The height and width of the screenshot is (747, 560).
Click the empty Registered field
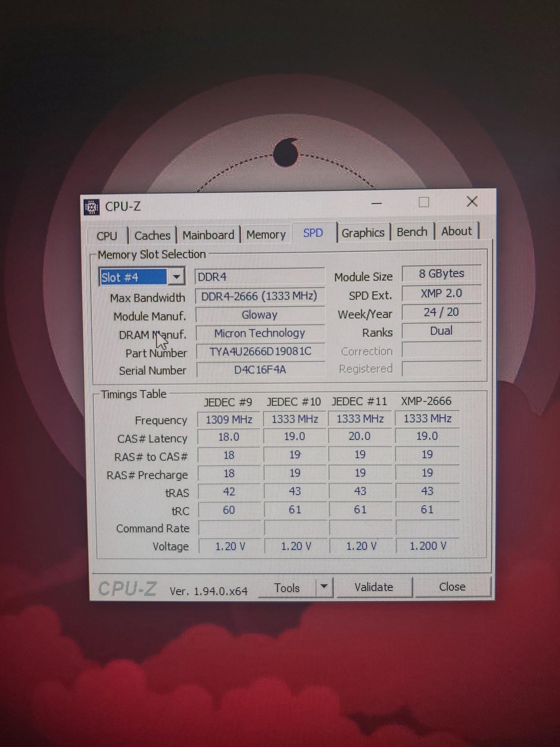[442, 369]
